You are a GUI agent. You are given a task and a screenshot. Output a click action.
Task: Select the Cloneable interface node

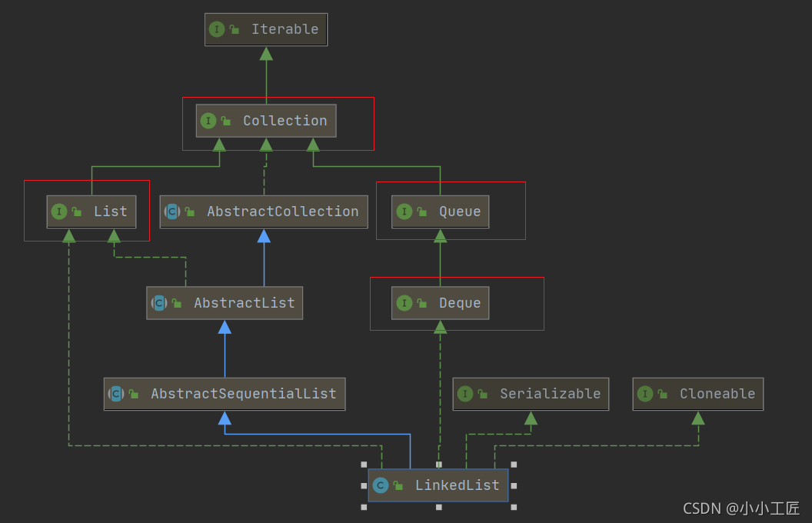click(x=698, y=394)
